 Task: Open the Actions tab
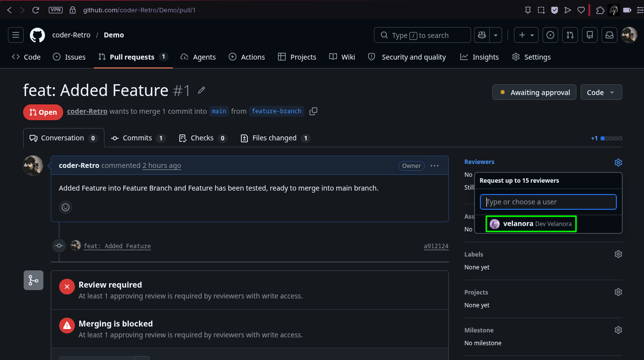pos(247,57)
